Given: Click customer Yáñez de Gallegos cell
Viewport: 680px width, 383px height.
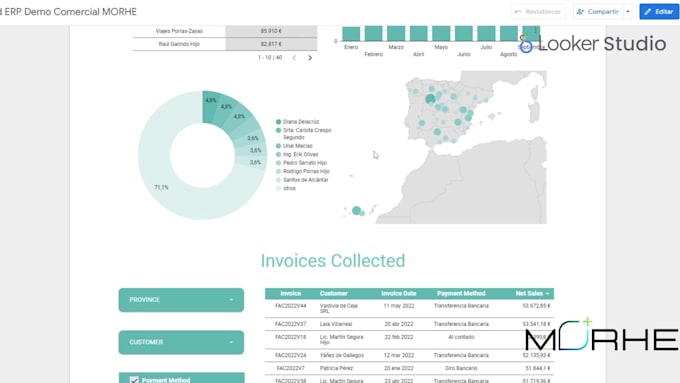Looking at the screenshot, I should (x=342, y=355).
